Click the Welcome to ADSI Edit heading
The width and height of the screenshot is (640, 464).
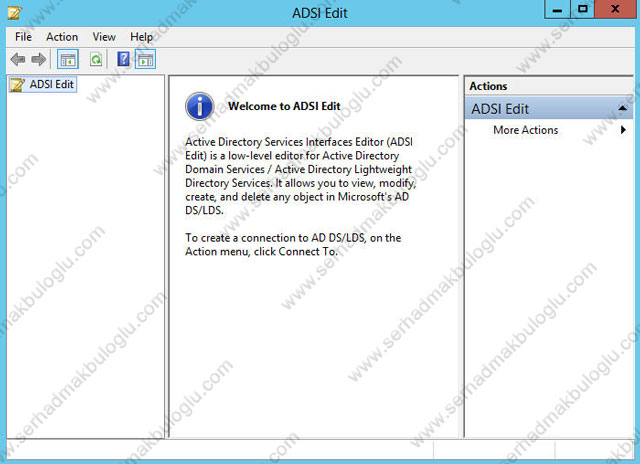[x=284, y=106]
